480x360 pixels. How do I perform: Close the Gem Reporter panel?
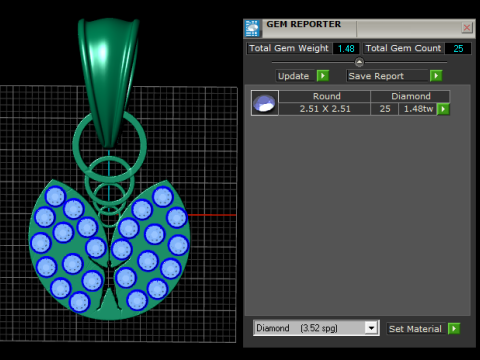(x=467, y=28)
